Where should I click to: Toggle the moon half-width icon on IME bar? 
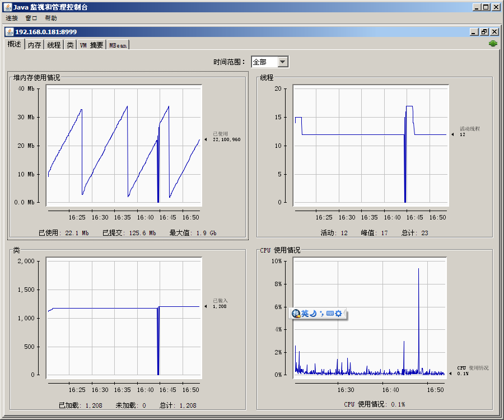point(314,314)
